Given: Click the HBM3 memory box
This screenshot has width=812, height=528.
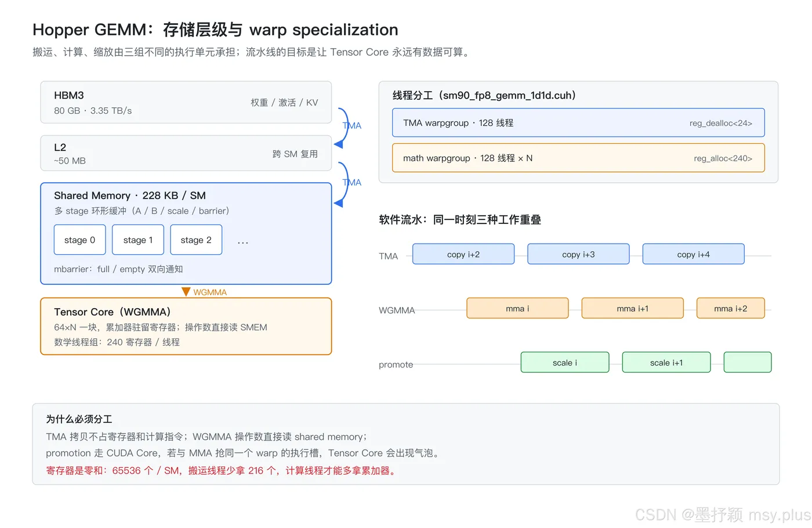Looking at the screenshot, I should pos(186,102).
